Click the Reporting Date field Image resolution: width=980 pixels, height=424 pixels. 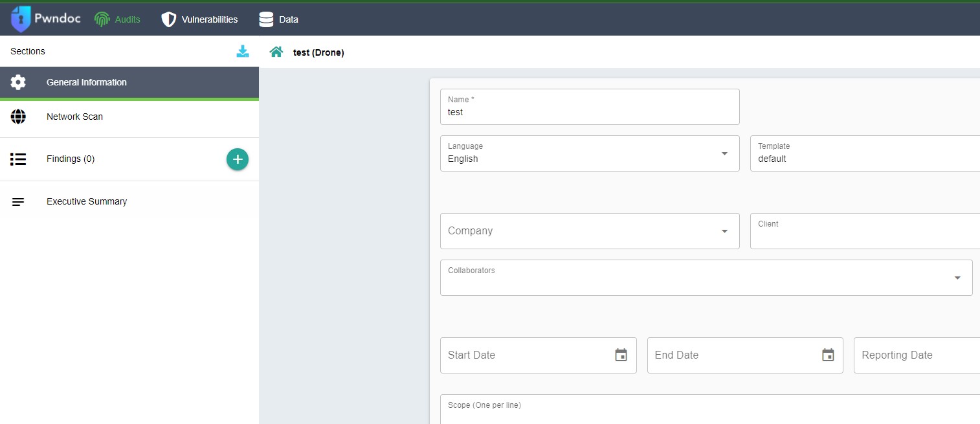click(x=917, y=355)
